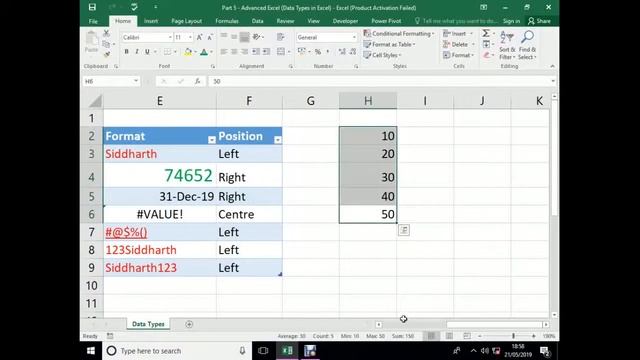Open the File tab

point(93,21)
